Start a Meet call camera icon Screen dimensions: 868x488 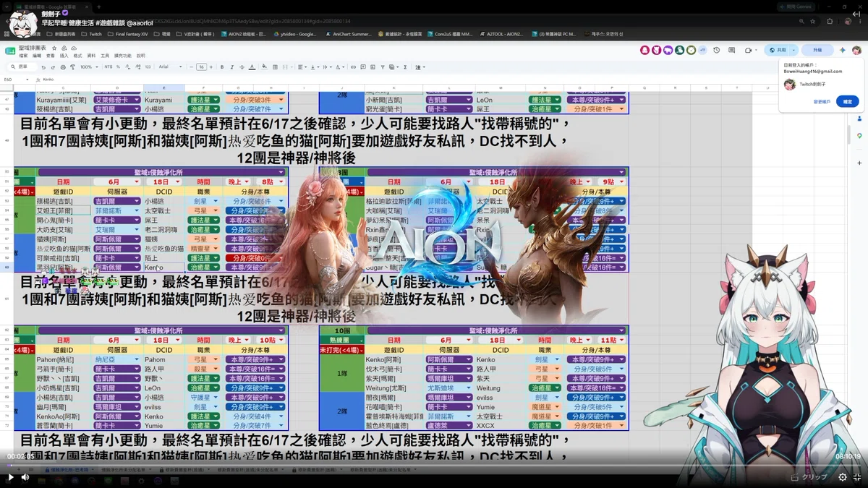tap(748, 50)
